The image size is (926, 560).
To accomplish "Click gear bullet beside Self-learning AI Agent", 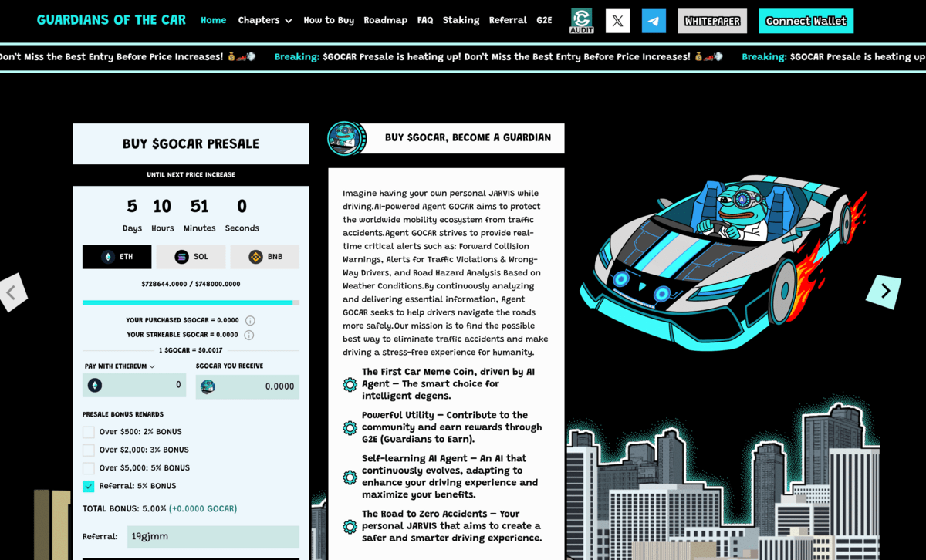I will (x=350, y=477).
